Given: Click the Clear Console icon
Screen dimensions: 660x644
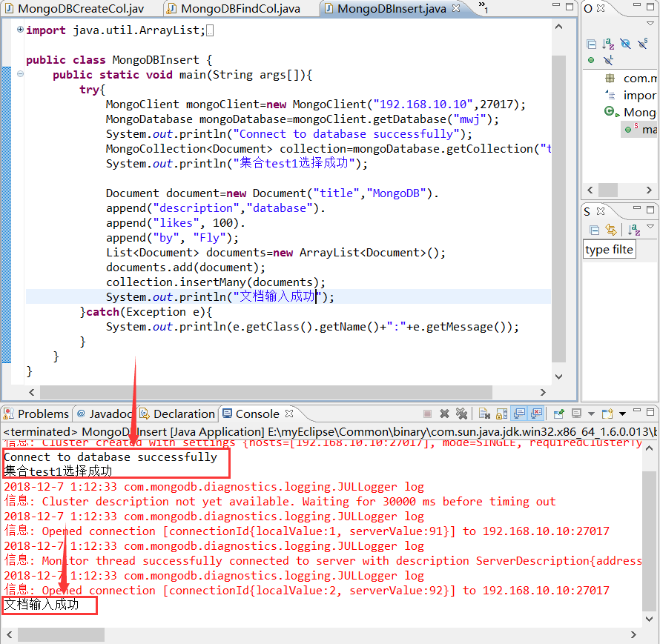Looking at the screenshot, I should click(484, 415).
